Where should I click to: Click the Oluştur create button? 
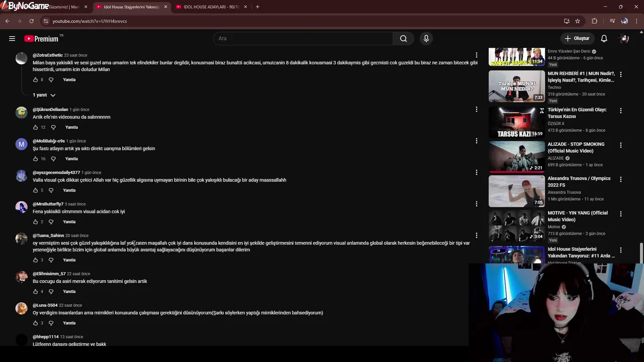click(x=577, y=38)
